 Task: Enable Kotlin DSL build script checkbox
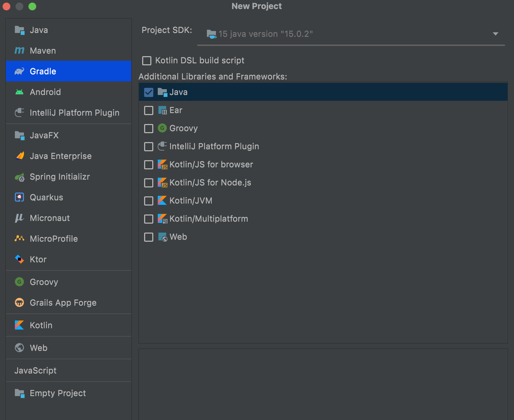(147, 61)
